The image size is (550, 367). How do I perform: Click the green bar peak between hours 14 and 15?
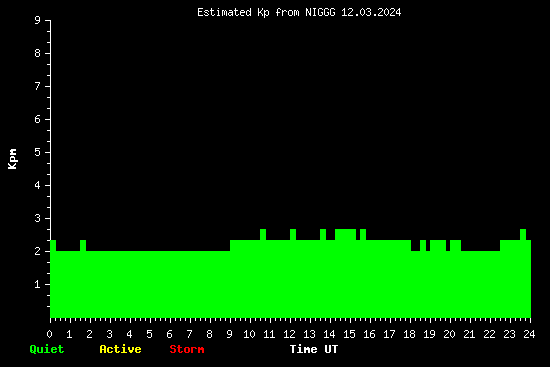(346, 234)
